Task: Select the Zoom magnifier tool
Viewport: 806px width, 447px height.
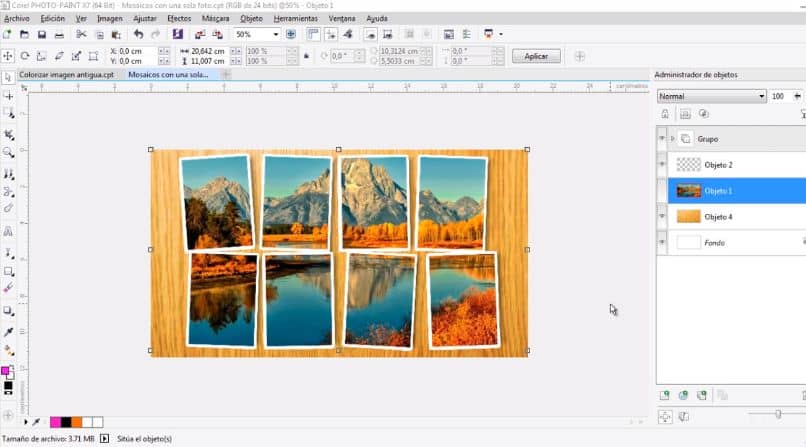Action: (x=8, y=153)
